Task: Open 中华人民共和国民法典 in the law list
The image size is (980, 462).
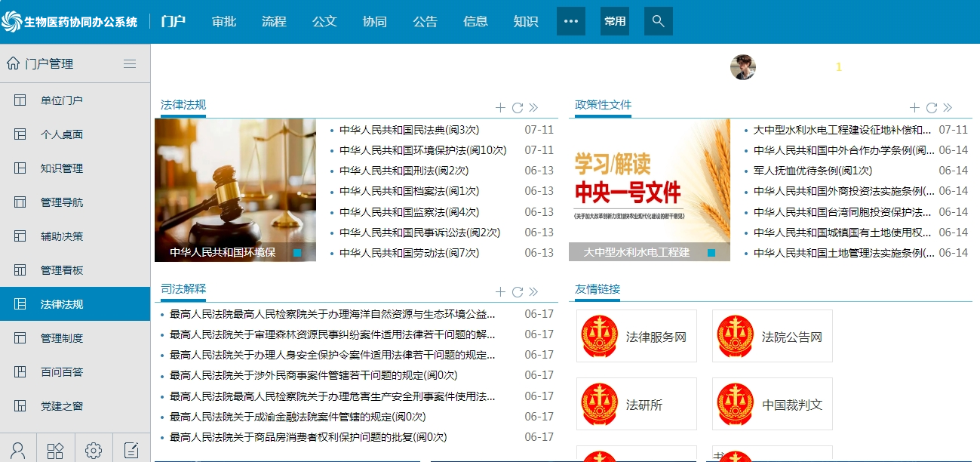Action: 409,130
